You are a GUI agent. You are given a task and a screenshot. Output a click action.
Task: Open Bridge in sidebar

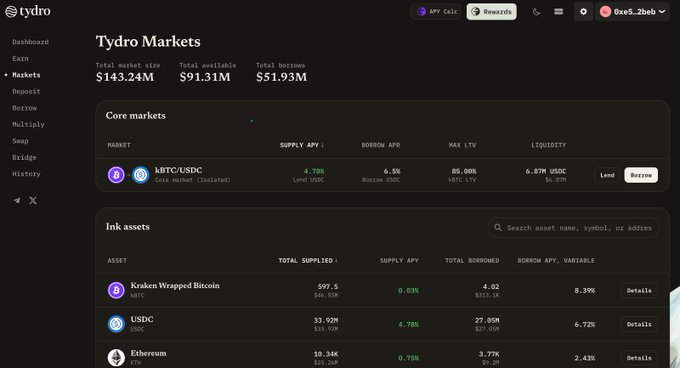(24, 157)
